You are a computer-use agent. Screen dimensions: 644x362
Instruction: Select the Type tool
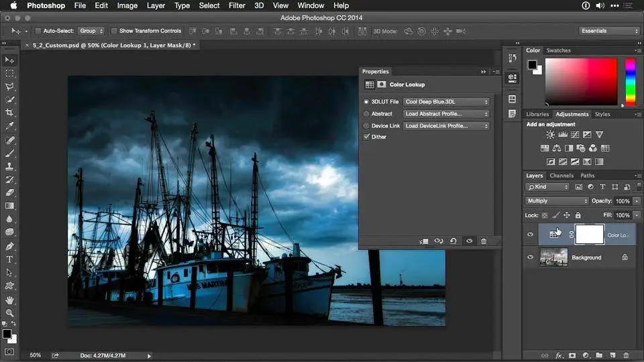[9, 259]
